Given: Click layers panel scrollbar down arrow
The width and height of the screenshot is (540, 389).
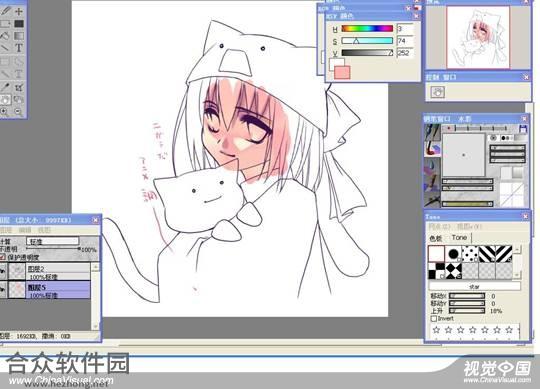Looking at the screenshot, I should tap(95, 326).
